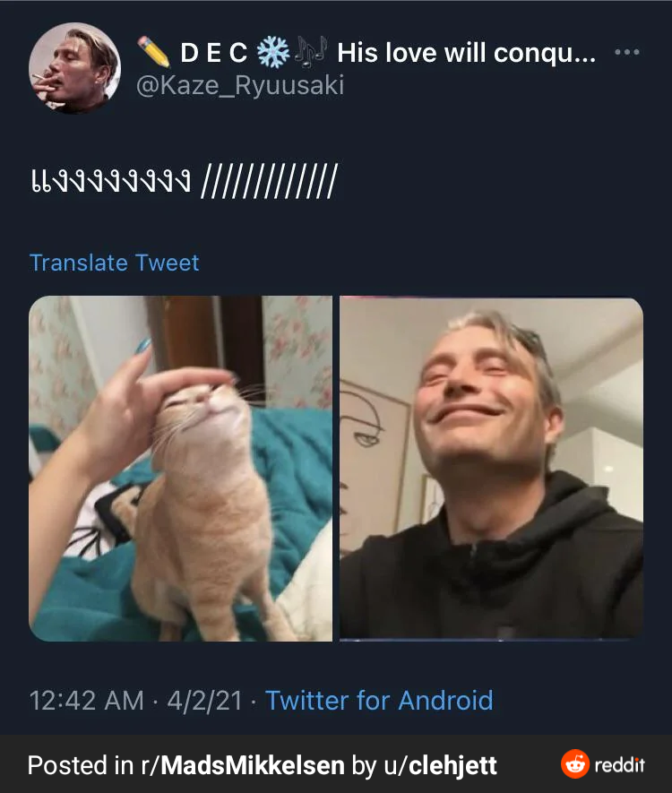Click the 12:42 AM timestamp

click(87, 701)
